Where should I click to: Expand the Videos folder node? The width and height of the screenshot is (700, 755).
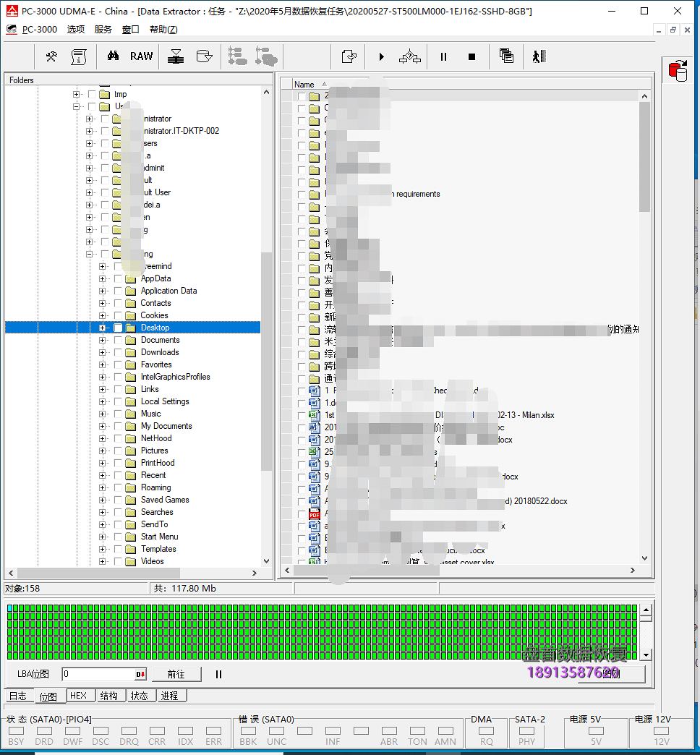pos(102,561)
